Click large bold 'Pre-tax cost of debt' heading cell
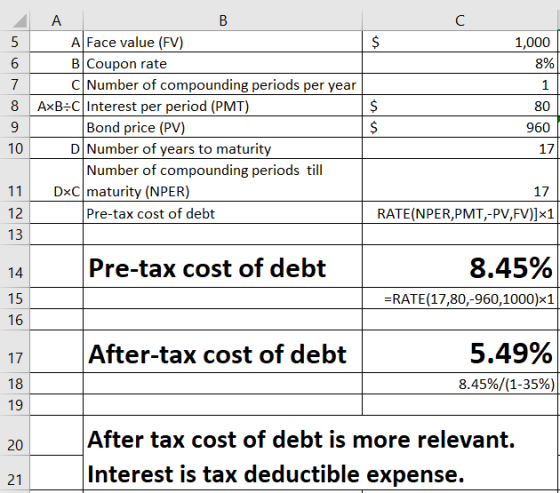The image size is (560, 493). (x=223, y=267)
